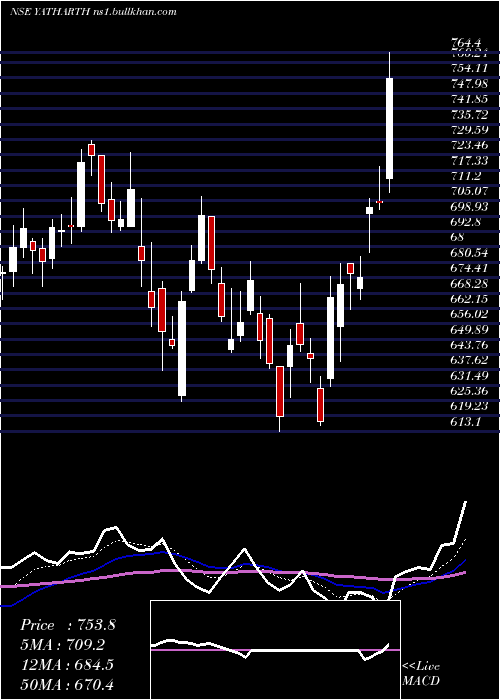Select the 735.72 axis value

point(469,114)
